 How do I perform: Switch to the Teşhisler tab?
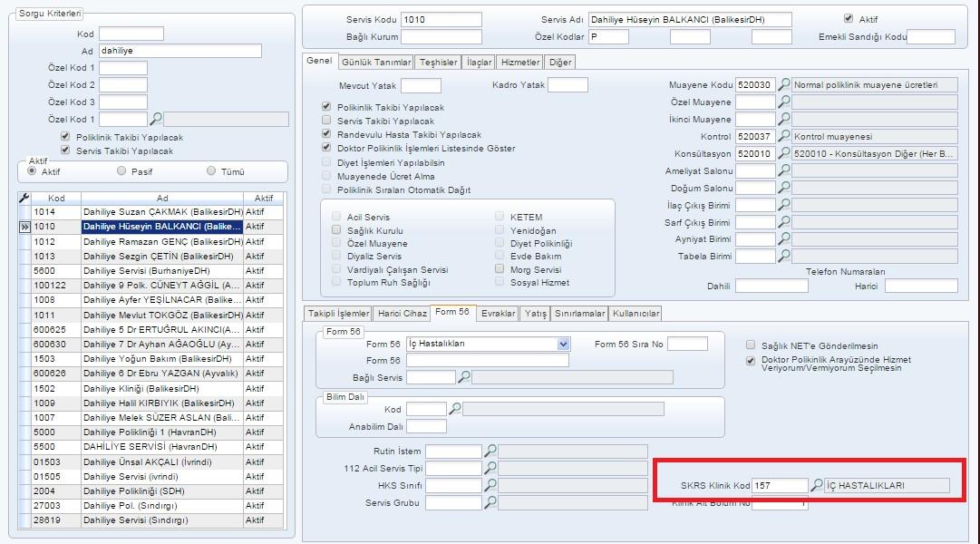tap(438, 63)
